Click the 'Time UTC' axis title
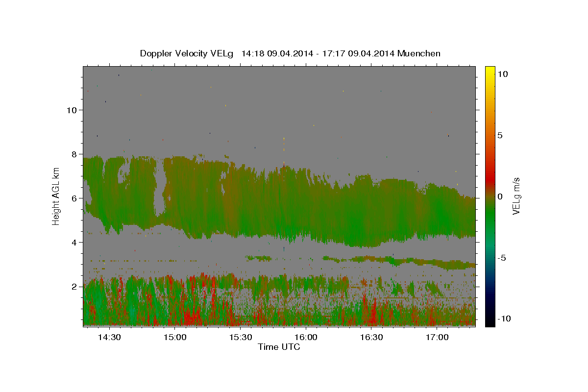Viewport: 588px width, 392px height. click(x=279, y=347)
